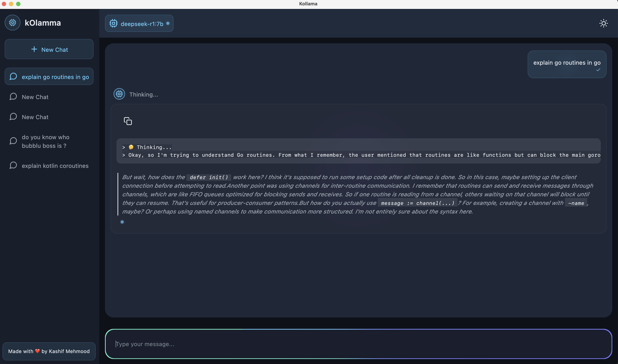Click the assistant avatar chip icon
The width and height of the screenshot is (618, 364).
(119, 94)
